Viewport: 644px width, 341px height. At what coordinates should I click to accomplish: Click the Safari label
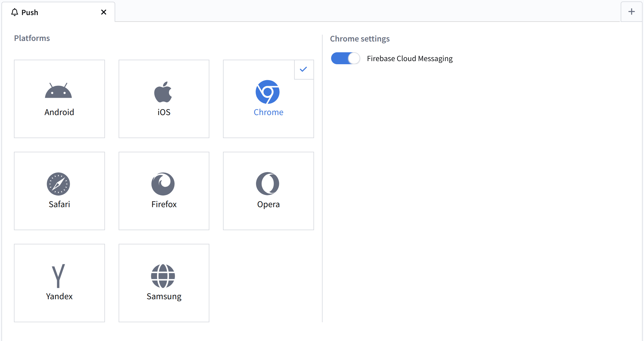pos(59,204)
